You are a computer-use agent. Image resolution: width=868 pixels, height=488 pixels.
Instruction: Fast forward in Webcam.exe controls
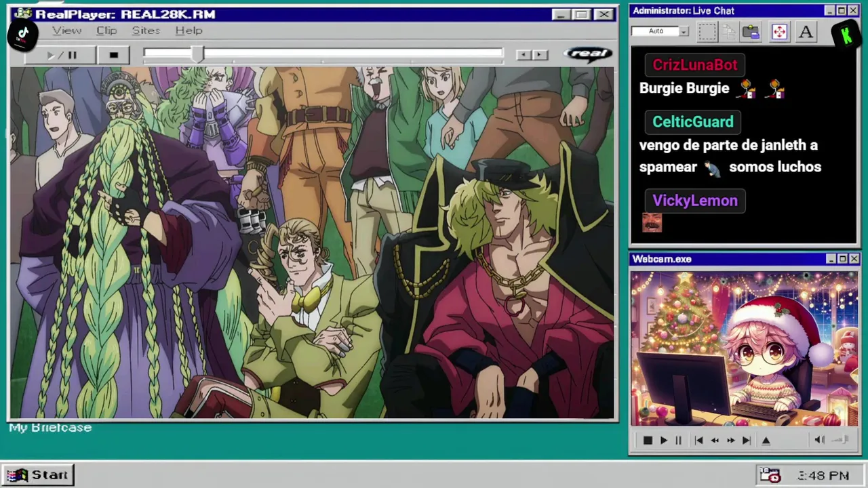click(730, 441)
